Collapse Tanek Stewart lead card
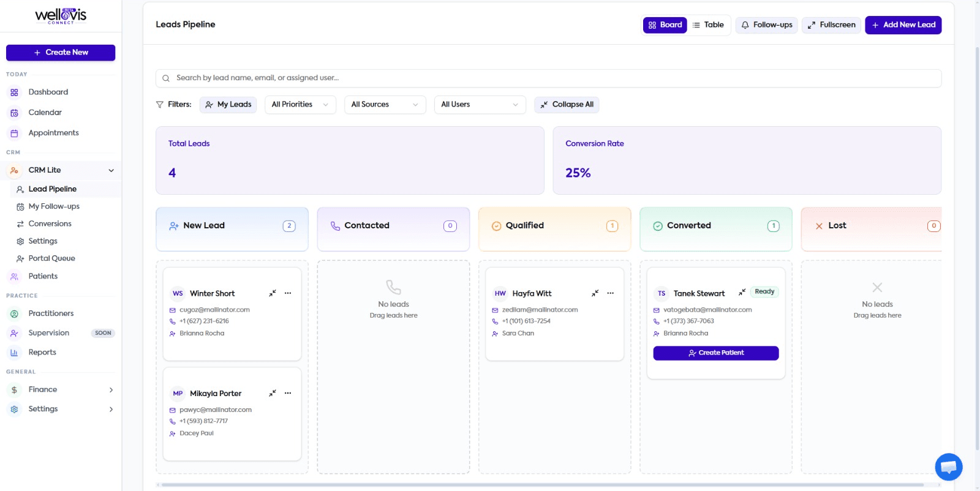 tap(742, 293)
